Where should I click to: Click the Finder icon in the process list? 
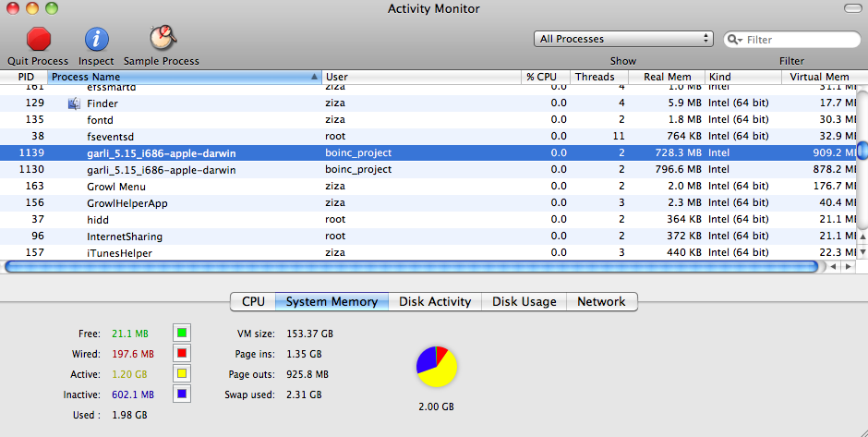74,103
